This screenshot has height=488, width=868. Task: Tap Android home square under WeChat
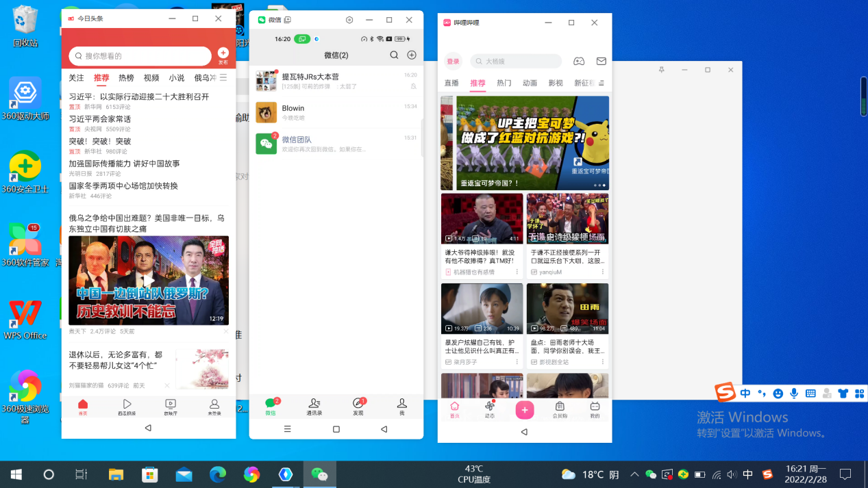point(336,429)
